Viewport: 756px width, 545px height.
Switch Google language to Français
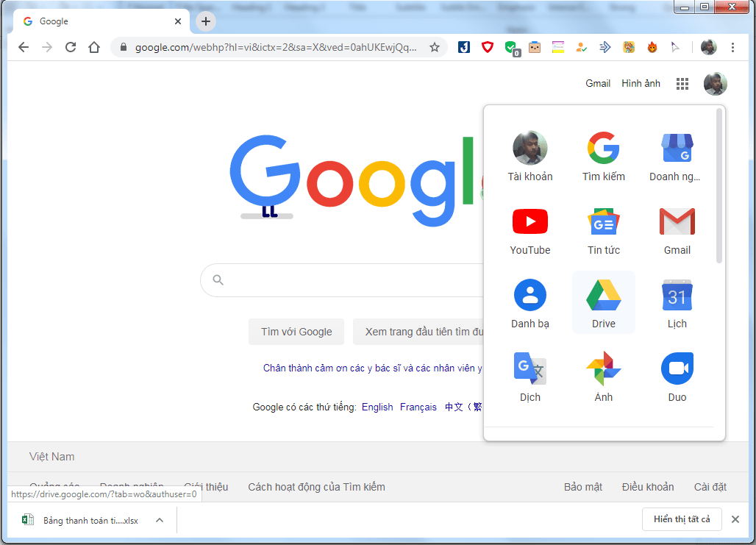pos(418,407)
